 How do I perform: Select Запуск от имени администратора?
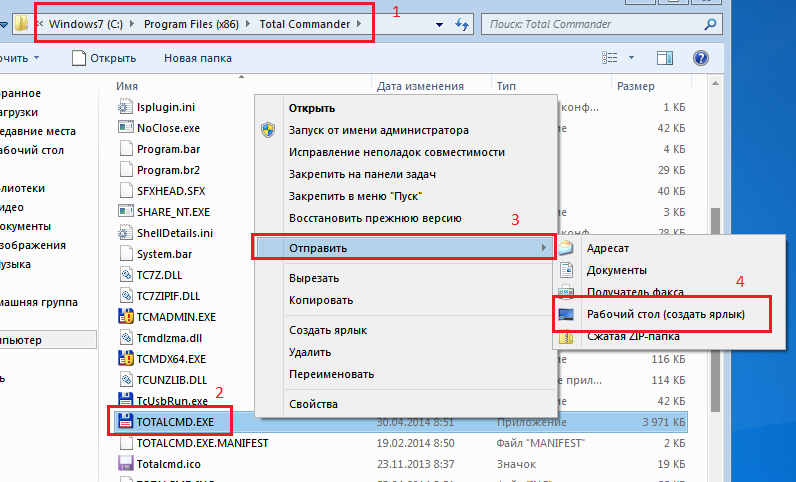379,131
